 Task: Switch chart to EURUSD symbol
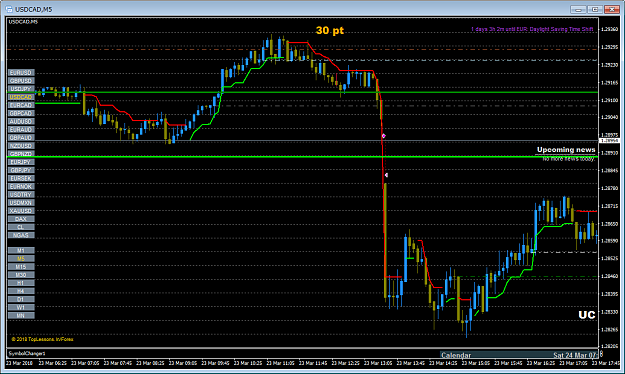pyautogui.click(x=21, y=73)
